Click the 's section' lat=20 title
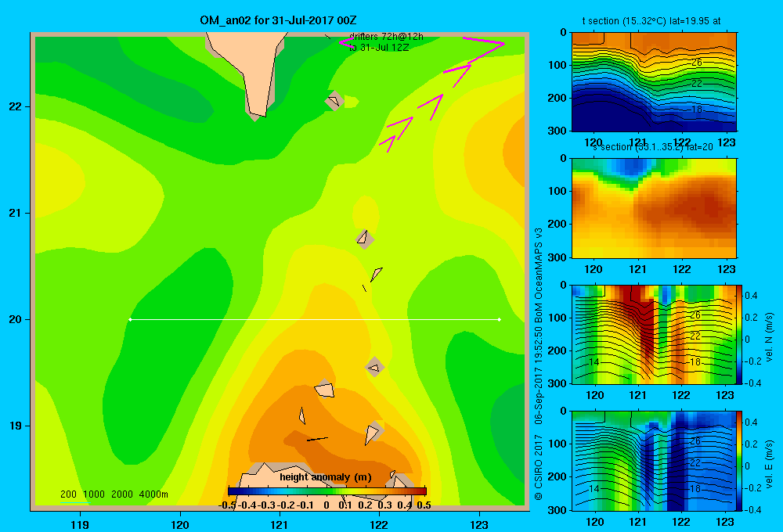 (653, 147)
